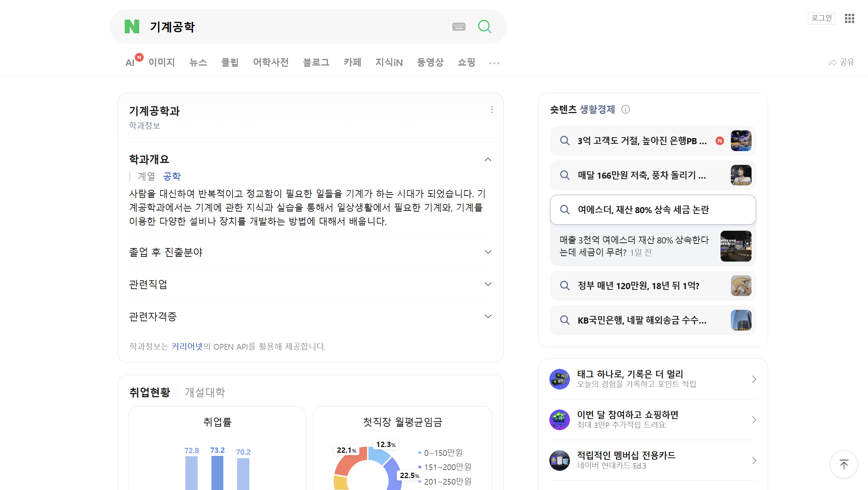The width and height of the screenshot is (868, 490).
Task: Click the green magnifier search button
Action: (x=485, y=26)
